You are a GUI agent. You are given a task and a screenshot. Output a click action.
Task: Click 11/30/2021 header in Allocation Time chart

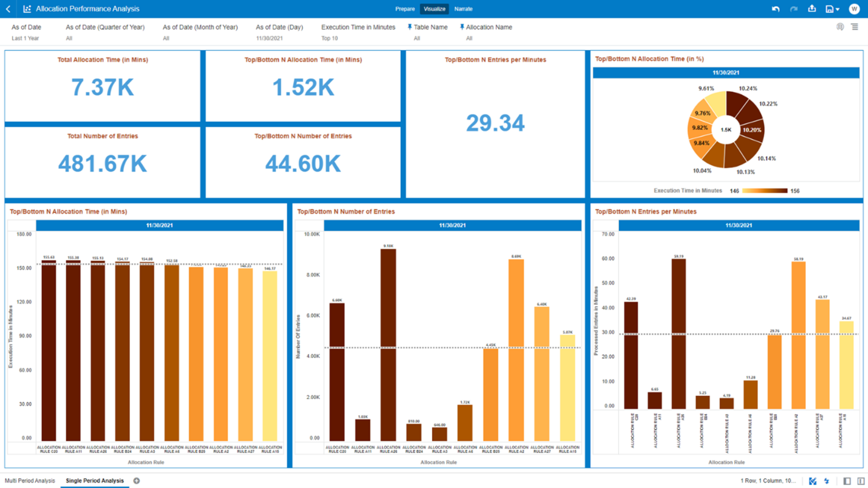tap(160, 225)
